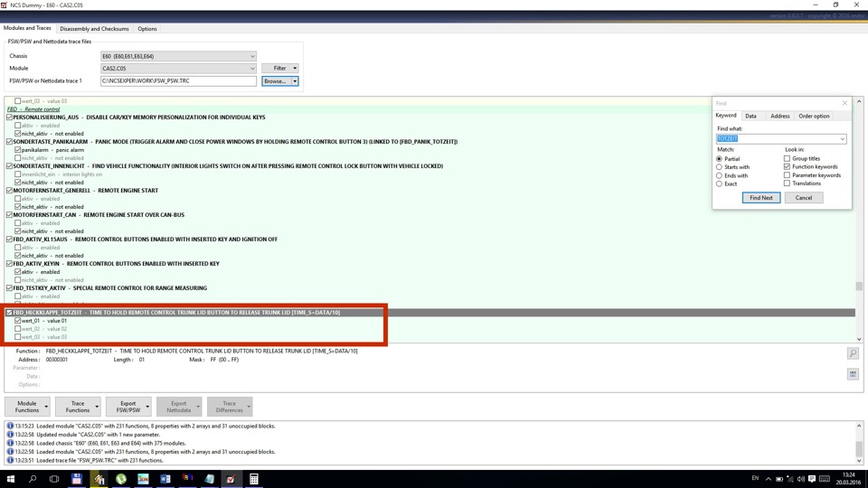Check wert_02 under FBD_HECKKLAPPE_TOTZEIT

pyautogui.click(x=18, y=329)
